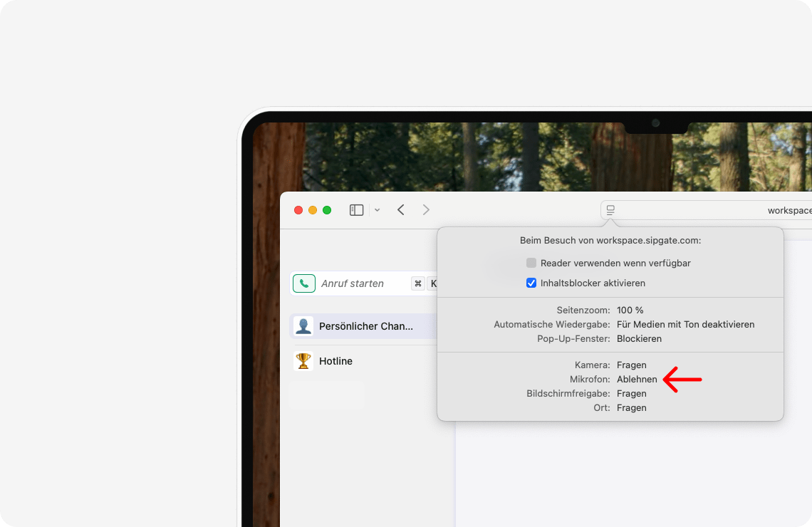Click the Hotline trophy icon
812x527 pixels.
(x=303, y=361)
